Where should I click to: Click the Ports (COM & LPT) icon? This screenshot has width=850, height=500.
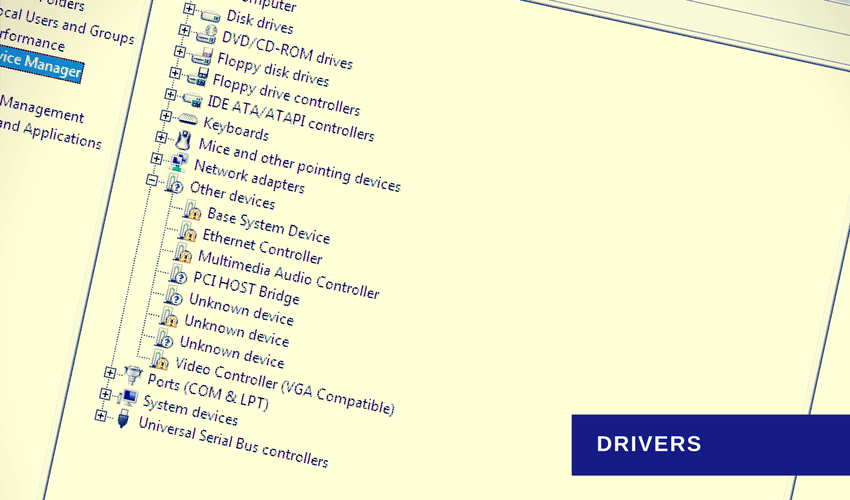tap(132, 375)
